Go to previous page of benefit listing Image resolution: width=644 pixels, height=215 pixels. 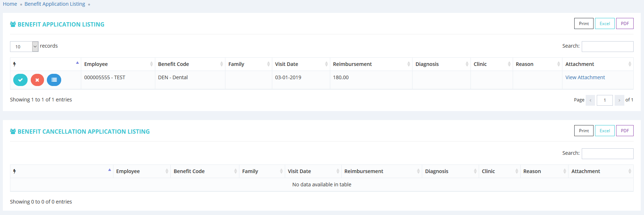point(590,100)
